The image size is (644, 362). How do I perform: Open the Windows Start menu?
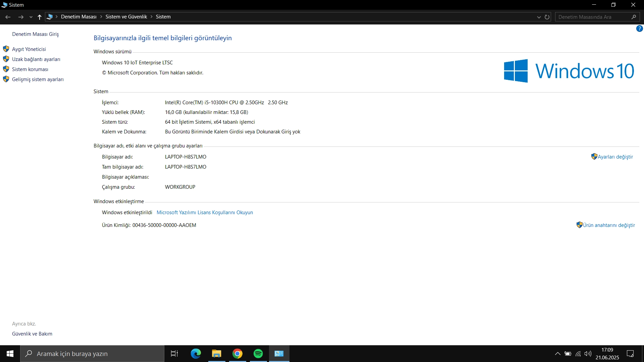tap(10, 354)
